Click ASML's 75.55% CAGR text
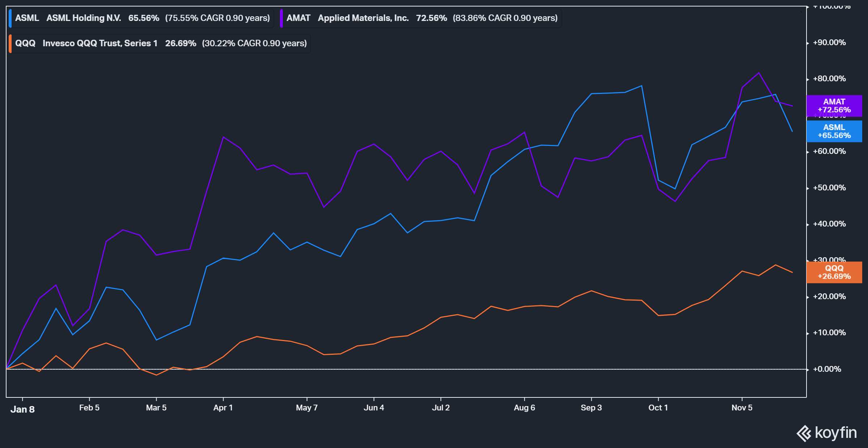 [x=217, y=18]
